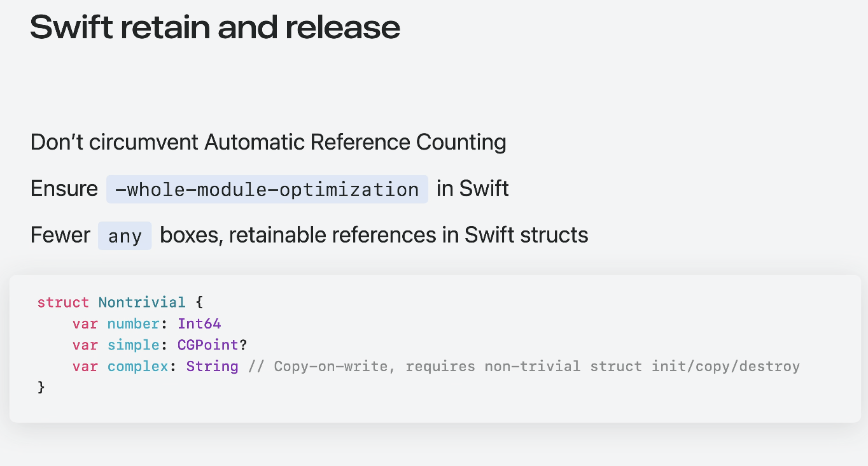Click the word "Fewer"
868x466 pixels.
(60, 236)
